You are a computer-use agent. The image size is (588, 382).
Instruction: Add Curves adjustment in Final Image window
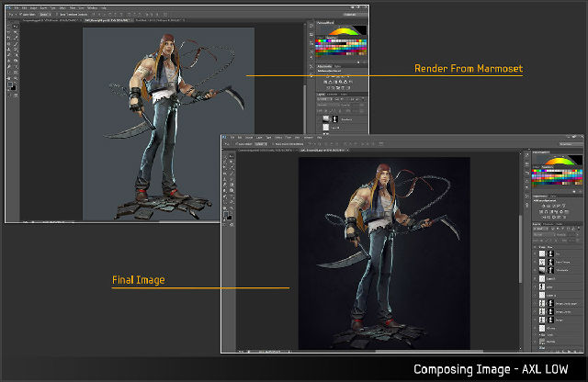(554, 206)
